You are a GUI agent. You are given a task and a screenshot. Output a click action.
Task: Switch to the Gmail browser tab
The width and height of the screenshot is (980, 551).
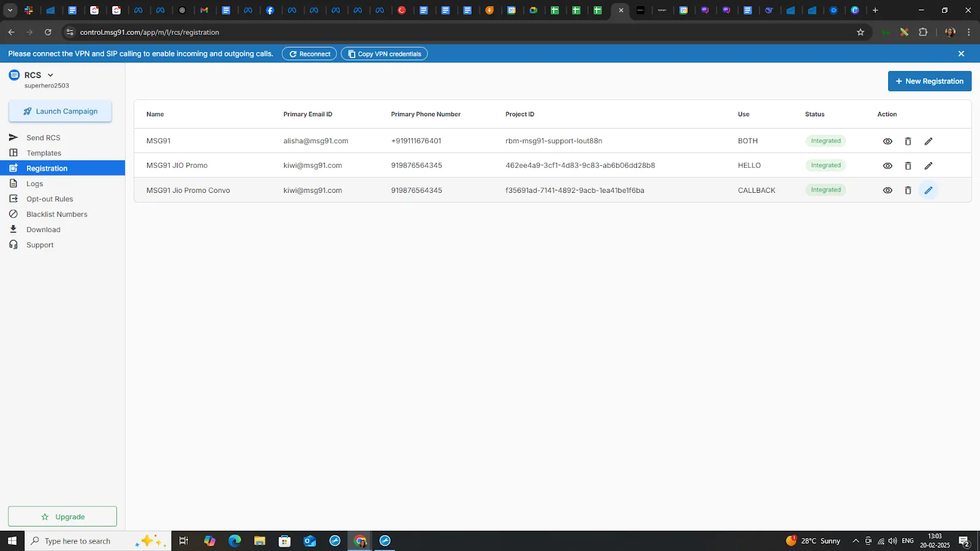204,10
